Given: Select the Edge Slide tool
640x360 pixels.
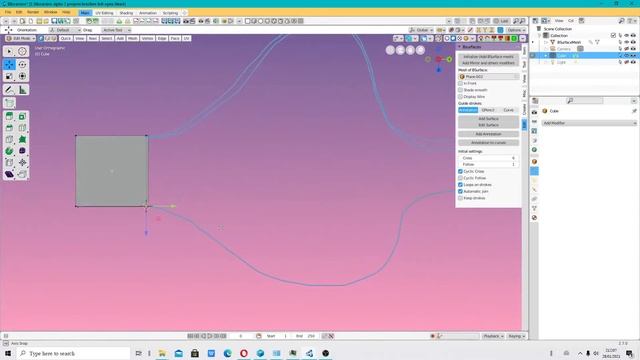Looking at the screenshot, I should tap(9, 162).
